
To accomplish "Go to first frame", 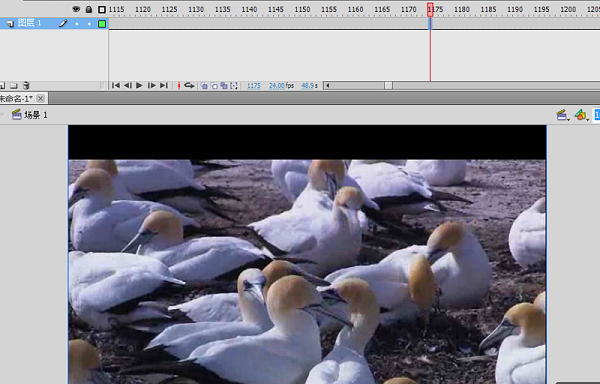I will point(116,85).
